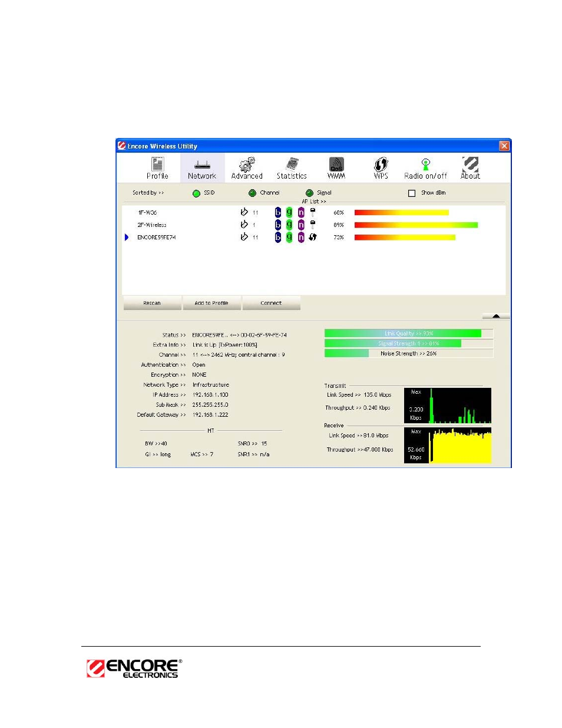Select the ENCORE59FE74 network row
This screenshot has height=728, width=562.
(313, 237)
